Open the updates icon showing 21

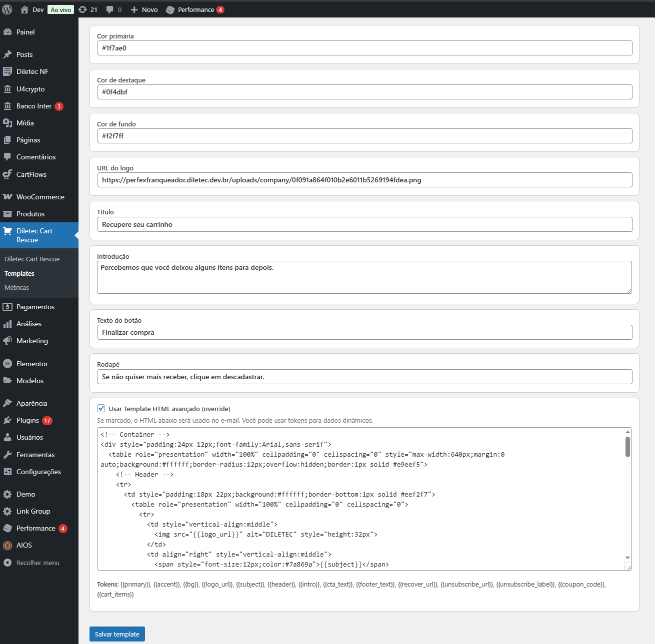(83, 9)
